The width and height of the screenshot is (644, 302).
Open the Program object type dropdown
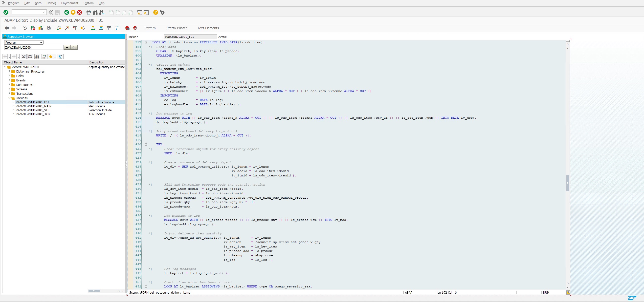coord(41,42)
